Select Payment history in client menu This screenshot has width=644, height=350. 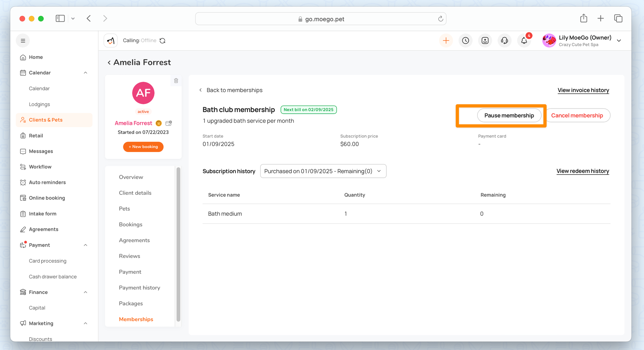[139, 288]
